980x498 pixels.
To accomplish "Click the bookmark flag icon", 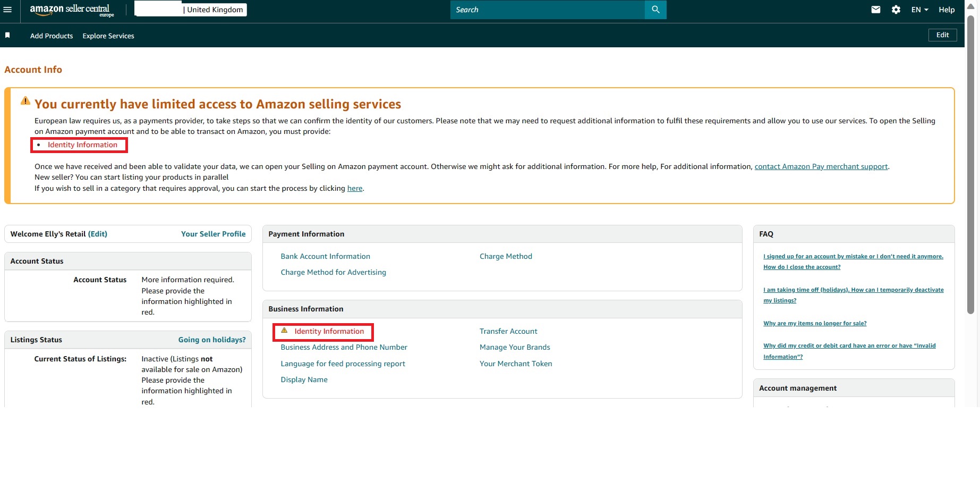I will (x=7, y=35).
